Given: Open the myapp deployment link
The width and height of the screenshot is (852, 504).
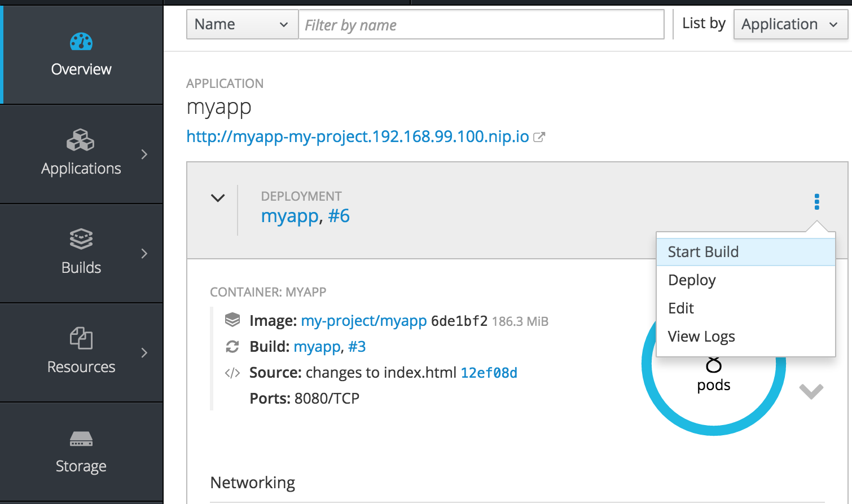Looking at the screenshot, I should pos(290,216).
